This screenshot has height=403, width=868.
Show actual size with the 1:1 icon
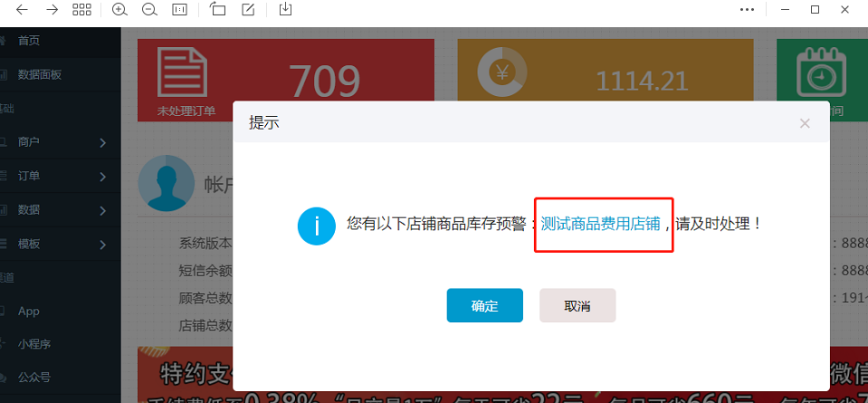(x=179, y=9)
